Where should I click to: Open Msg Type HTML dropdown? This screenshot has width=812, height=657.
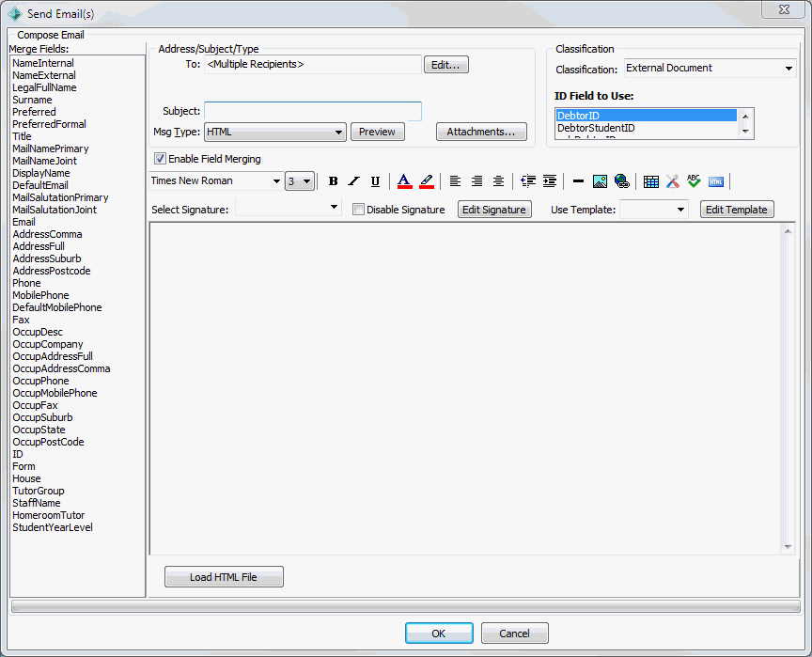(x=275, y=132)
